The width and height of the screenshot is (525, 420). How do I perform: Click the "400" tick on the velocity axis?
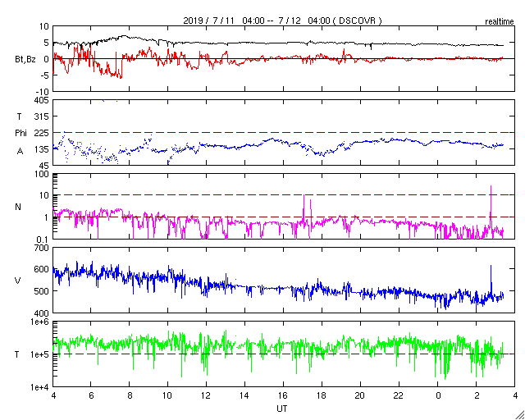coord(43,313)
